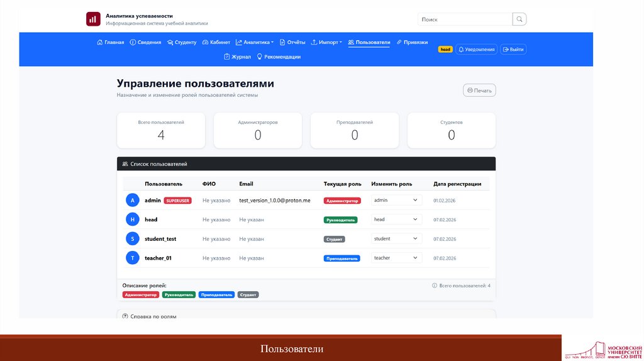Click Преподаватель badge in teacher_01 row
The image size is (644, 361).
(x=341, y=258)
